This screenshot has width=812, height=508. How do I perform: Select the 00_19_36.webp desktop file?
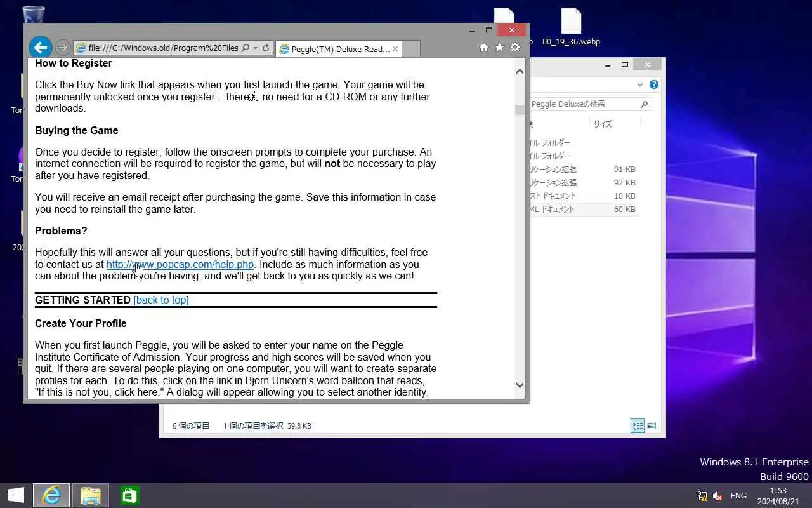[x=571, y=27]
